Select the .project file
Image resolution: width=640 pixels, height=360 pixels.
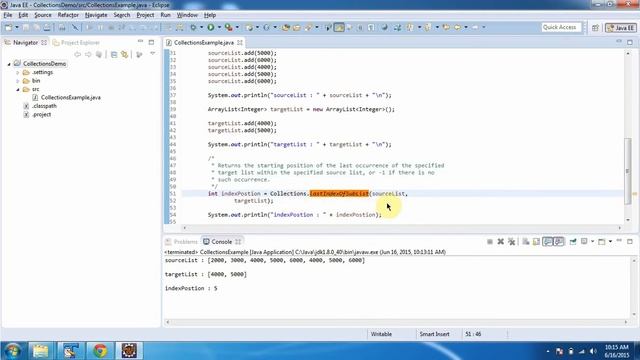41,115
